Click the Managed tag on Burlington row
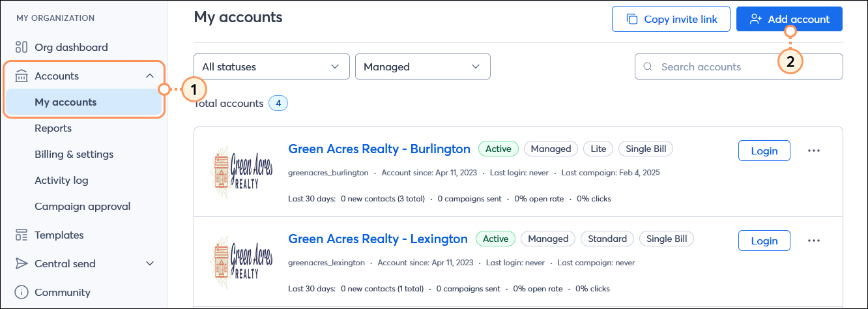 (551, 149)
